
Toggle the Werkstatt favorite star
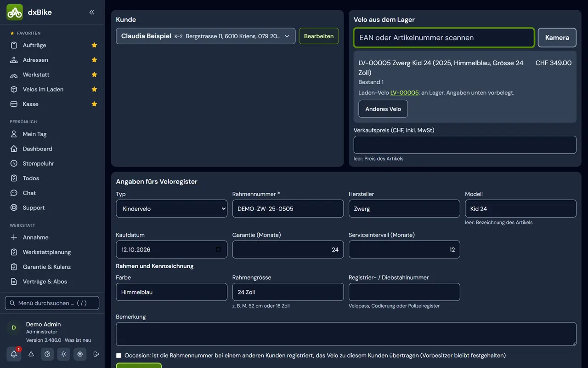[94, 75]
